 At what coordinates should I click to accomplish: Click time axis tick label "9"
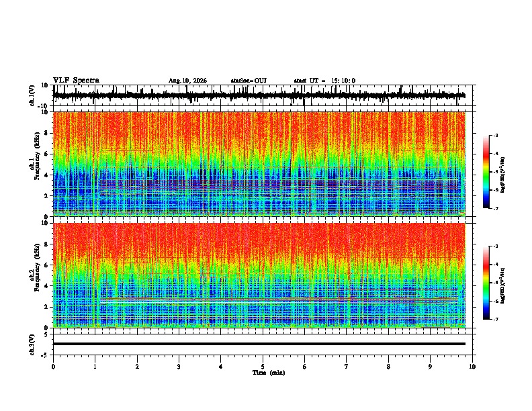click(x=430, y=367)
